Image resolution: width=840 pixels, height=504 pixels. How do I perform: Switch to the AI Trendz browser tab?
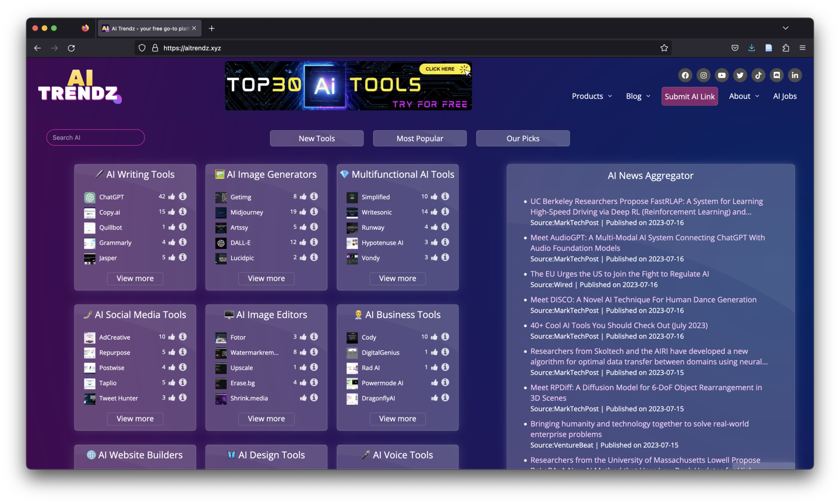149,28
